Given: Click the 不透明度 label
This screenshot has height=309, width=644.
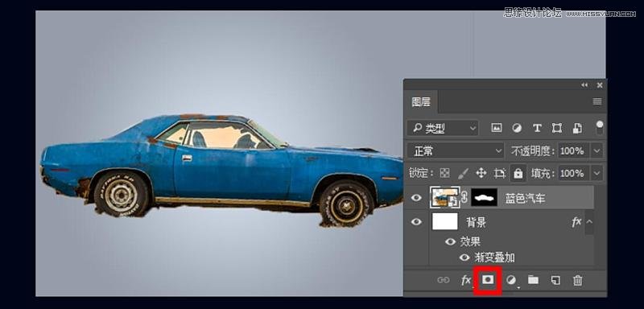Looking at the screenshot, I should (533, 151).
